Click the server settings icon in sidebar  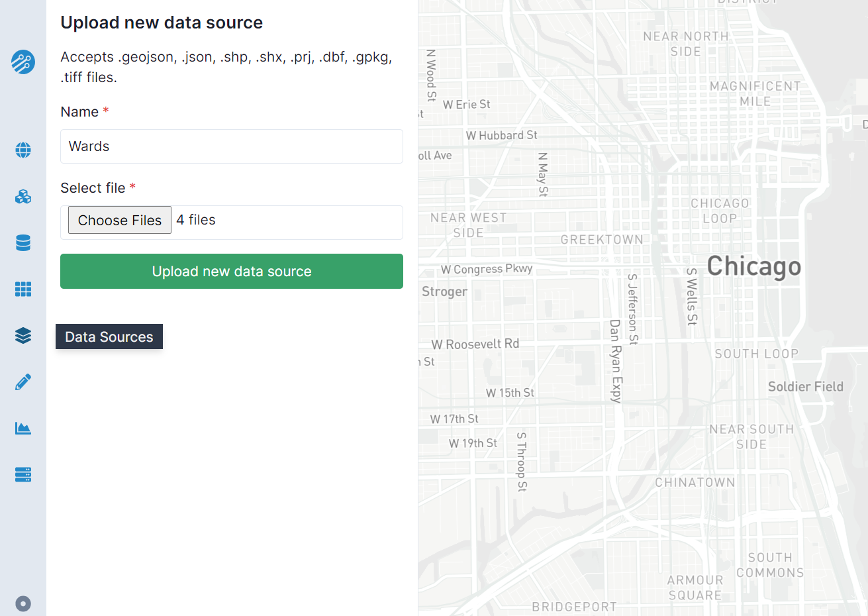pos(23,474)
